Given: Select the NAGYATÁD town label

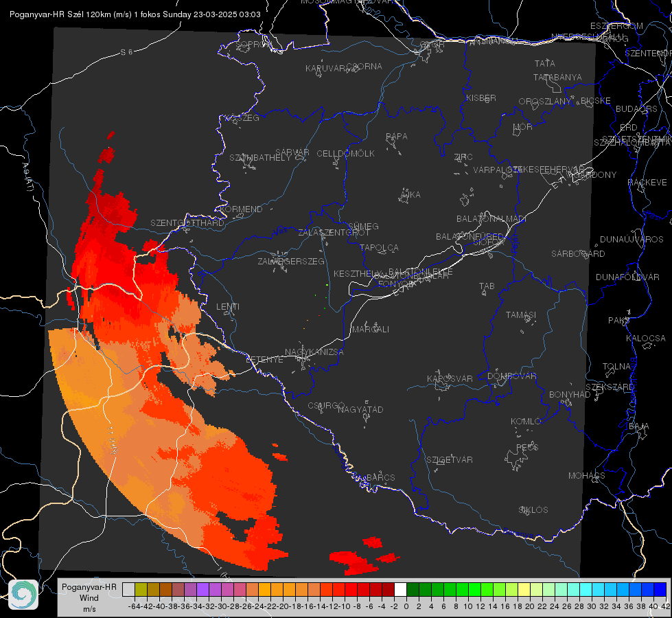Looking at the screenshot, I should pos(360,409).
